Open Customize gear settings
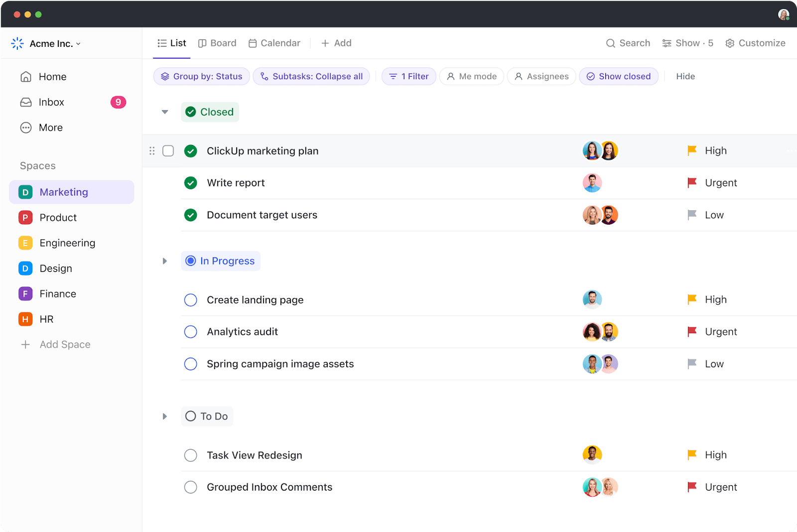The width and height of the screenshot is (797, 532). tap(730, 43)
